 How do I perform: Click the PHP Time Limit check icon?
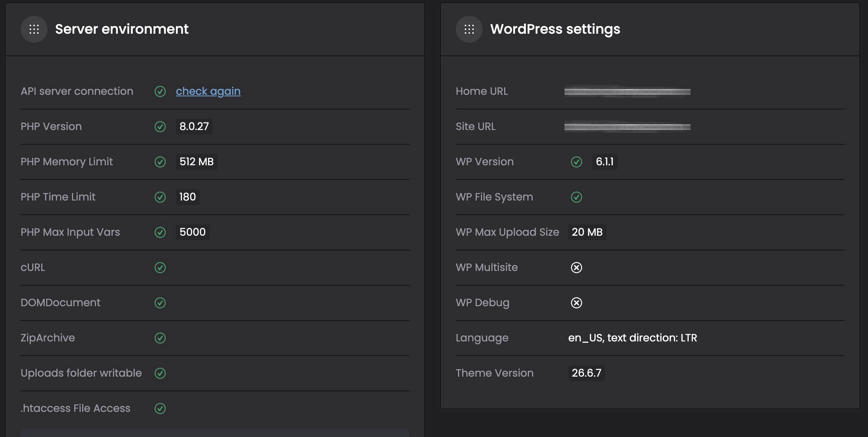tap(160, 197)
